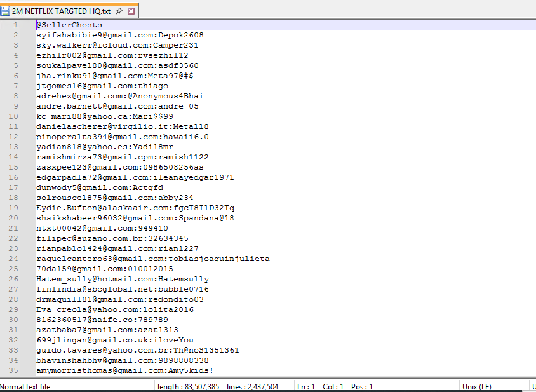
Task: Close the tab with the red X button
Action: pos(131,11)
